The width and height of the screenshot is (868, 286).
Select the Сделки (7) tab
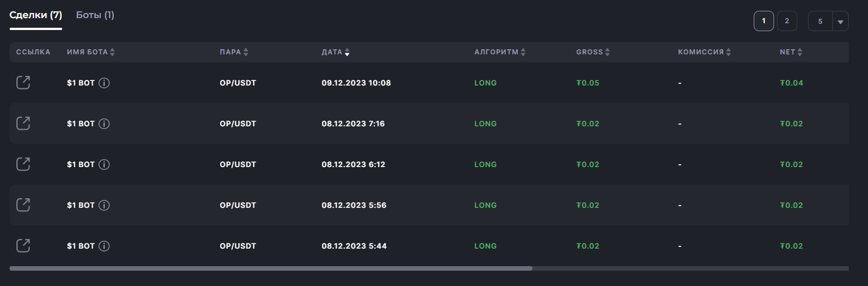tap(36, 15)
